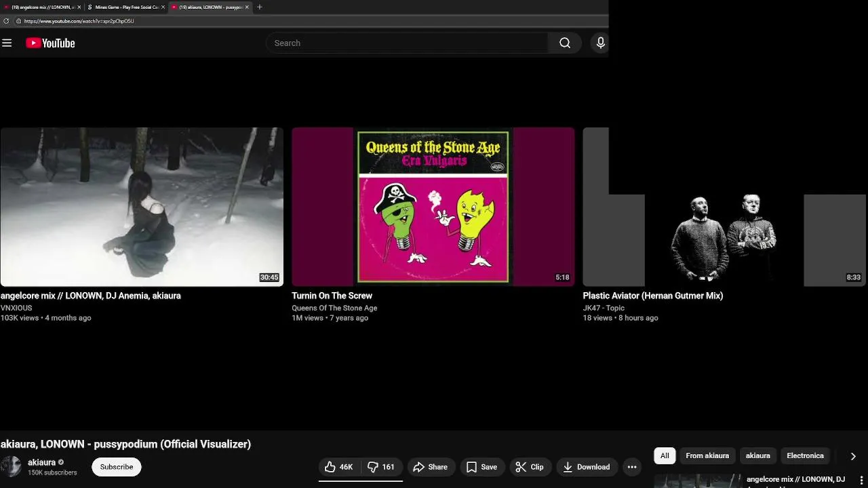
Task: Share the video
Action: tap(431, 467)
